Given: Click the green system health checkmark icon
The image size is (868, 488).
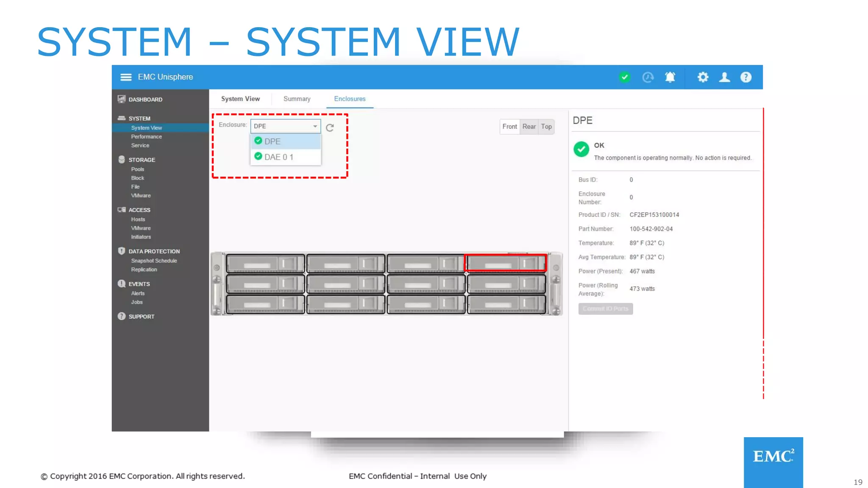Looking at the screenshot, I should [624, 77].
